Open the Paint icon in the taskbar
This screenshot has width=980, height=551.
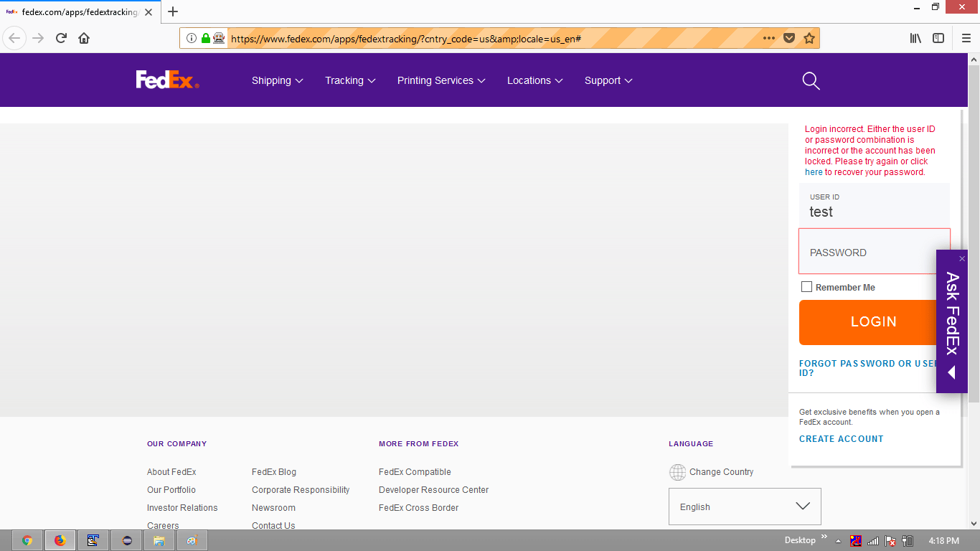point(192,540)
